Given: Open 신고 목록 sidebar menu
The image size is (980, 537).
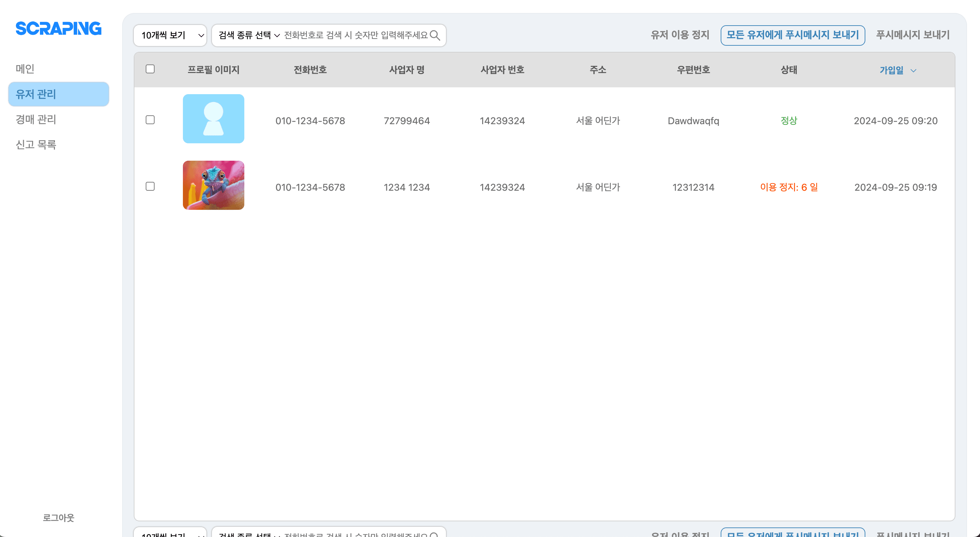Looking at the screenshot, I should [x=36, y=145].
